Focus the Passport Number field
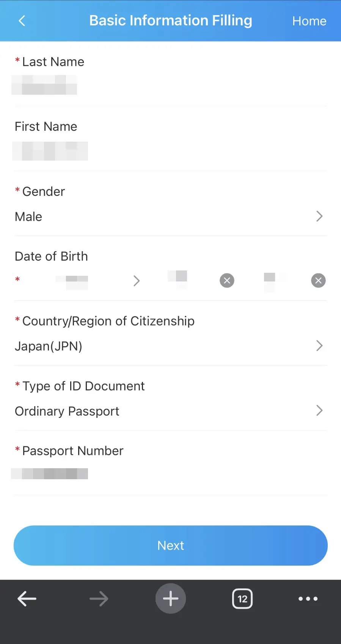This screenshot has height=644, width=341. click(x=114, y=474)
